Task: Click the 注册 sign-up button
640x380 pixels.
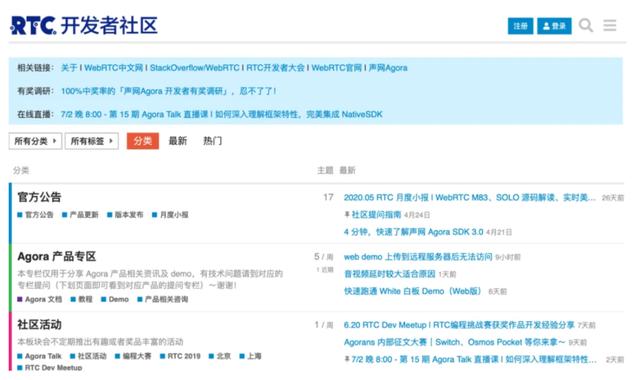Action: pyautogui.click(x=520, y=26)
